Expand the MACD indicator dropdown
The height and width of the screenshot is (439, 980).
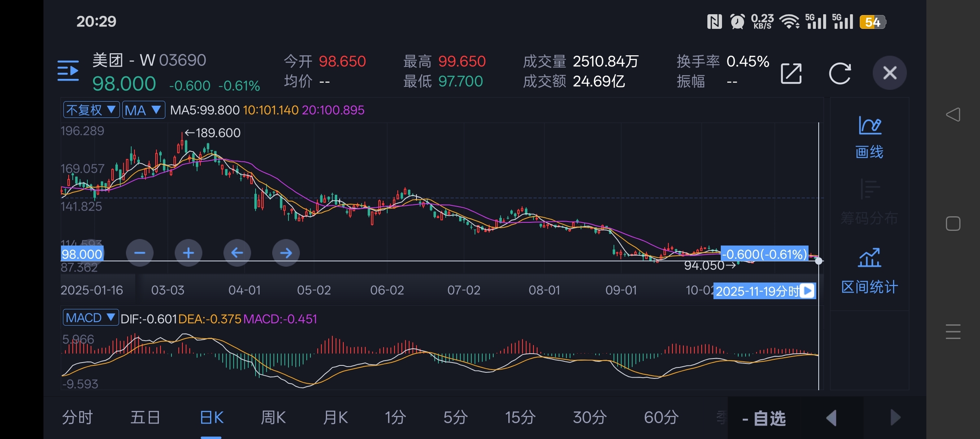pos(91,317)
